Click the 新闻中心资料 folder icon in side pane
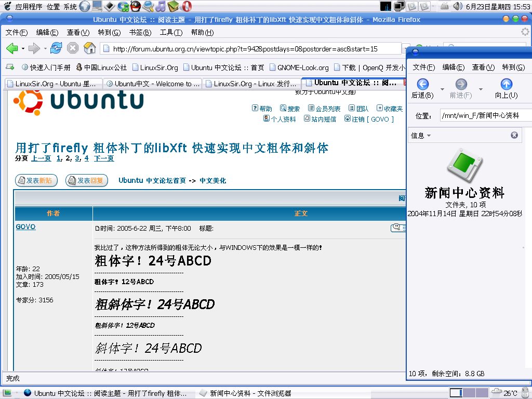The width and height of the screenshot is (532, 399). 464,165
